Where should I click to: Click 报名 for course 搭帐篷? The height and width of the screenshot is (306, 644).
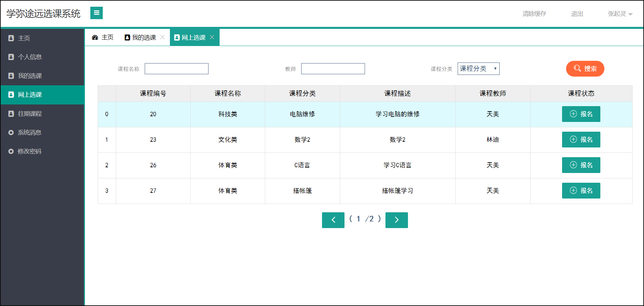tap(581, 190)
